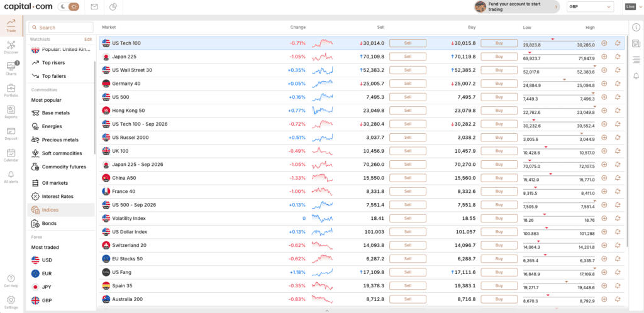Image resolution: width=644 pixels, height=313 pixels.
Task: Click the market Search input field
Action: 61,28
